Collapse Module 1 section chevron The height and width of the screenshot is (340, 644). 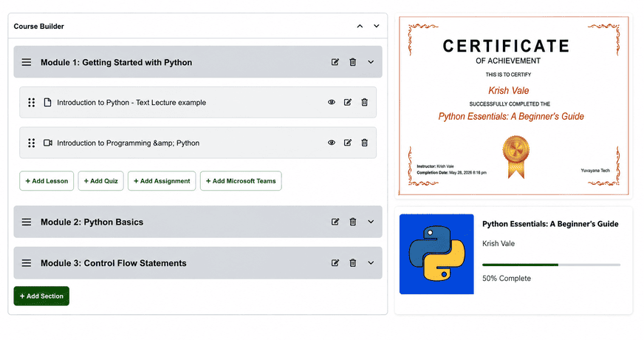(x=371, y=62)
